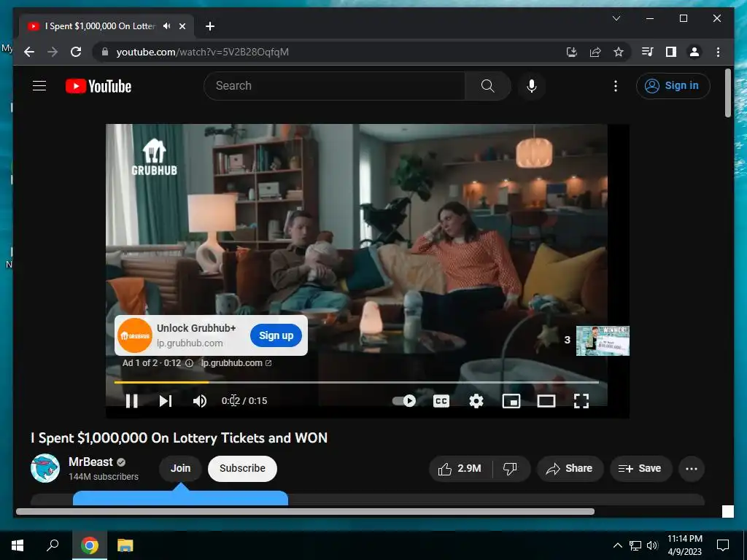Show hidden system tray icons
The width and height of the screenshot is (747, 560).
point(617,545)
